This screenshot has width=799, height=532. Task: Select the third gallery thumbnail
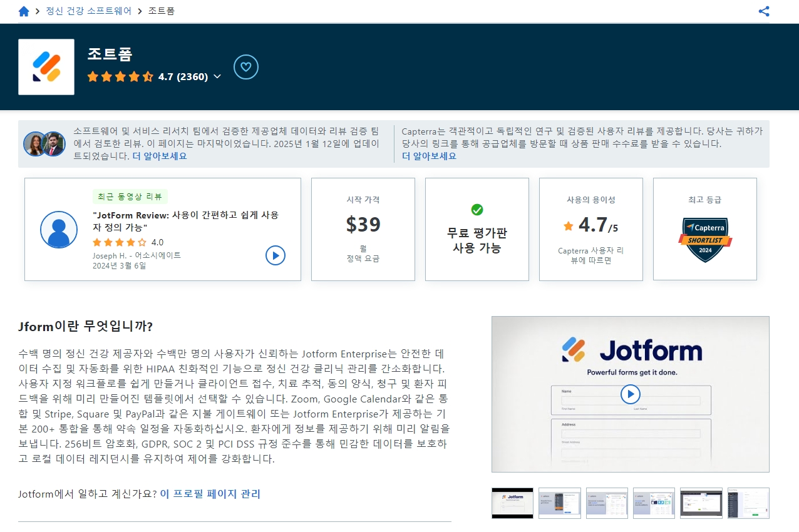pyautogui.click(x=607, y=503)
